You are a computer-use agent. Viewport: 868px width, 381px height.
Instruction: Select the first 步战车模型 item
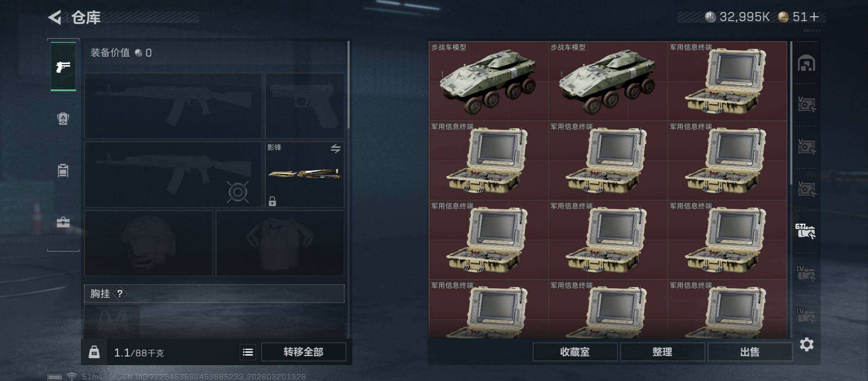coord(488,81)
